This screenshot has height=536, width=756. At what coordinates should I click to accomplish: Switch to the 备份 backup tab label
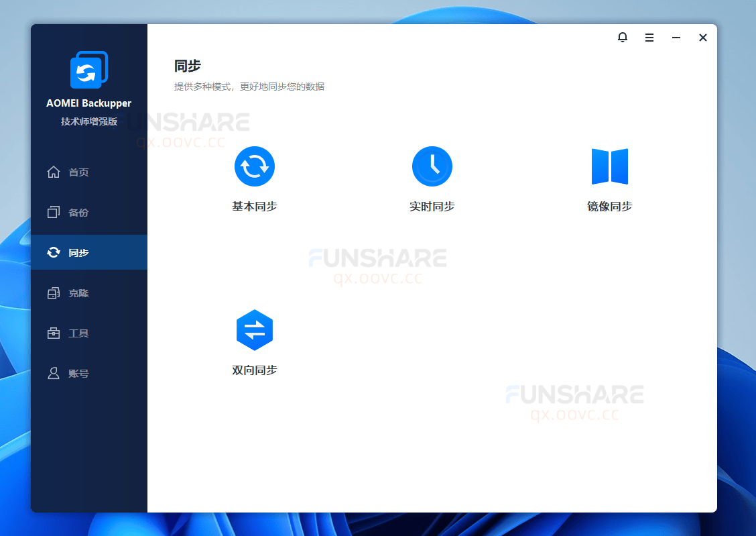coord(78,213)
